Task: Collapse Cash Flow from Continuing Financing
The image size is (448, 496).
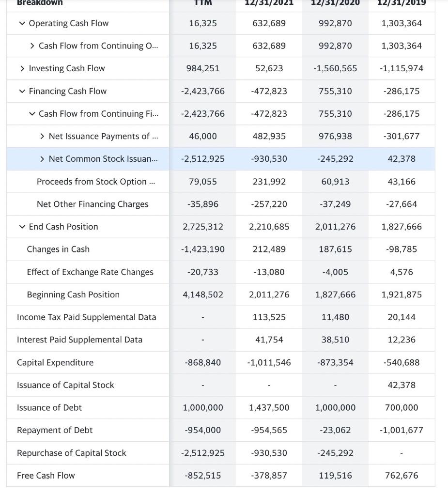Action: 32,114
